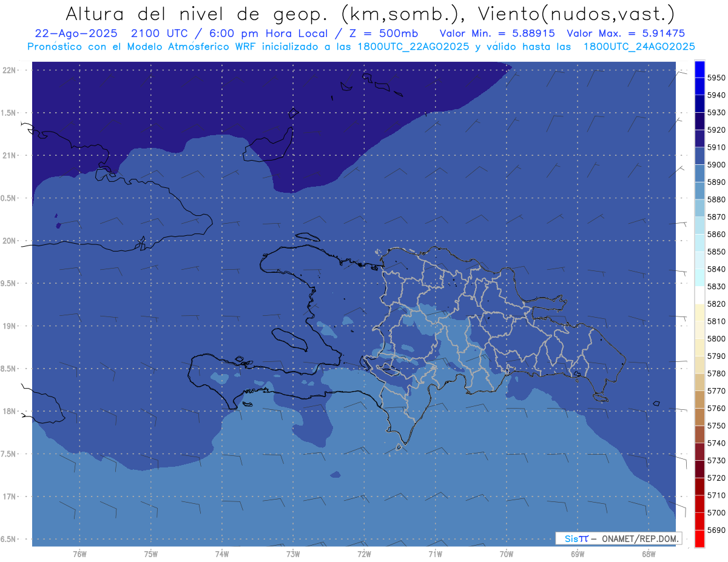Image resolution: width=728 pixels, height=562 pixels.
Task: Click the 5850 value on the color legend
Action: 716,252
